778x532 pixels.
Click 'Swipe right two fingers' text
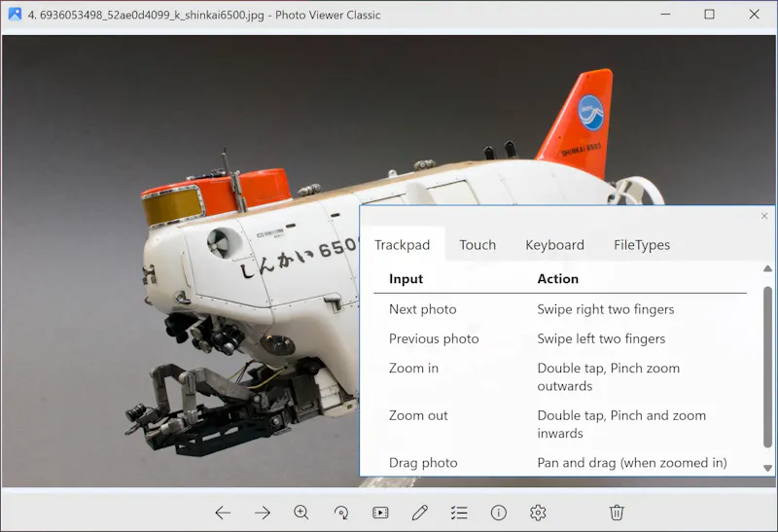pyautogui.click(x=605, y=309)
